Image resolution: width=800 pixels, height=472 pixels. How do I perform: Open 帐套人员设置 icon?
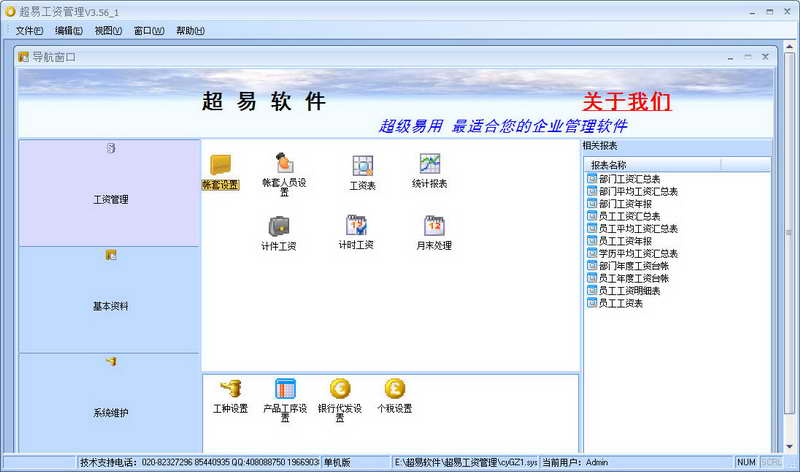click(x=285, y=163)
